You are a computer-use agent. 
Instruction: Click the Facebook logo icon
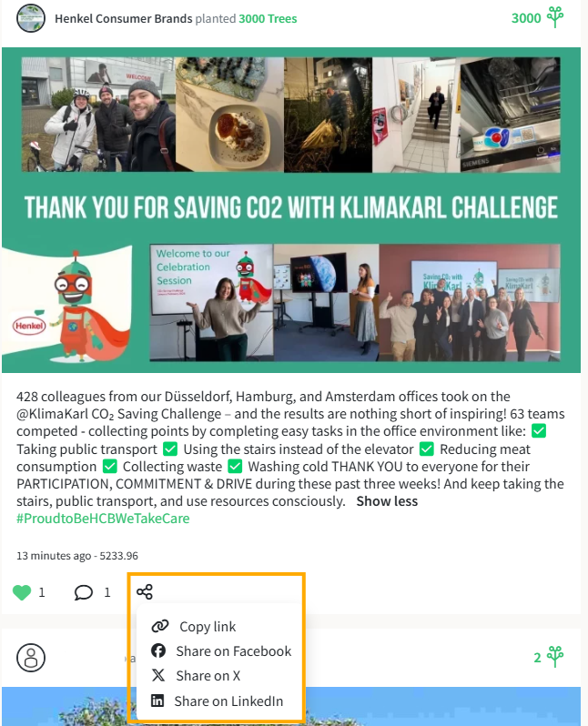[x=158, y=650]
